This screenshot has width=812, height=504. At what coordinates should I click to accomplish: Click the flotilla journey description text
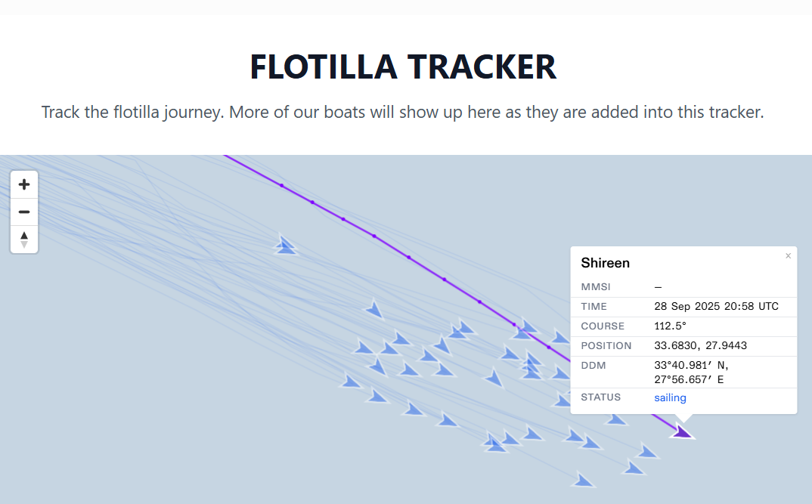point(403,113)
